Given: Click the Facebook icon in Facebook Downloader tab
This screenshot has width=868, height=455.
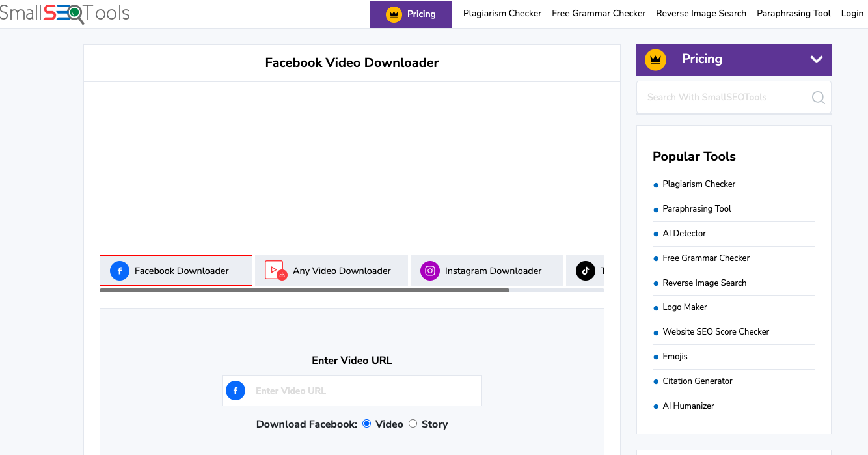Looking at the screenshot, I should [x=120, y=271].
